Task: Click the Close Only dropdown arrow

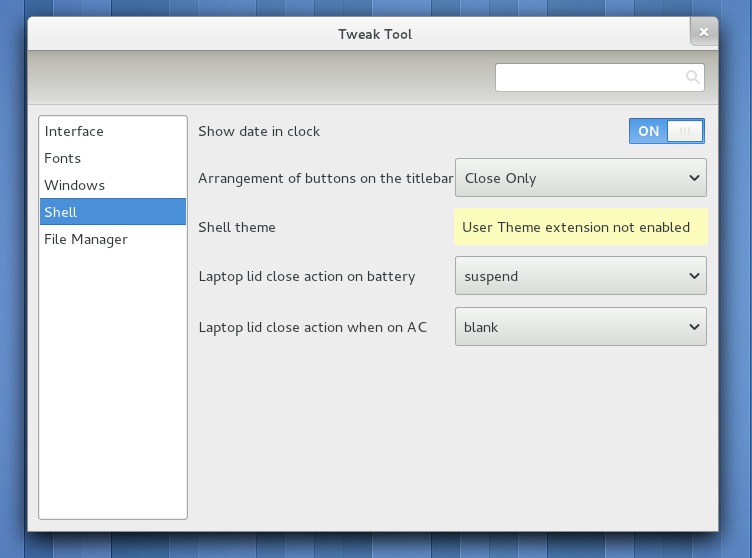Action: pyautogui.click(x=694, y=178)
